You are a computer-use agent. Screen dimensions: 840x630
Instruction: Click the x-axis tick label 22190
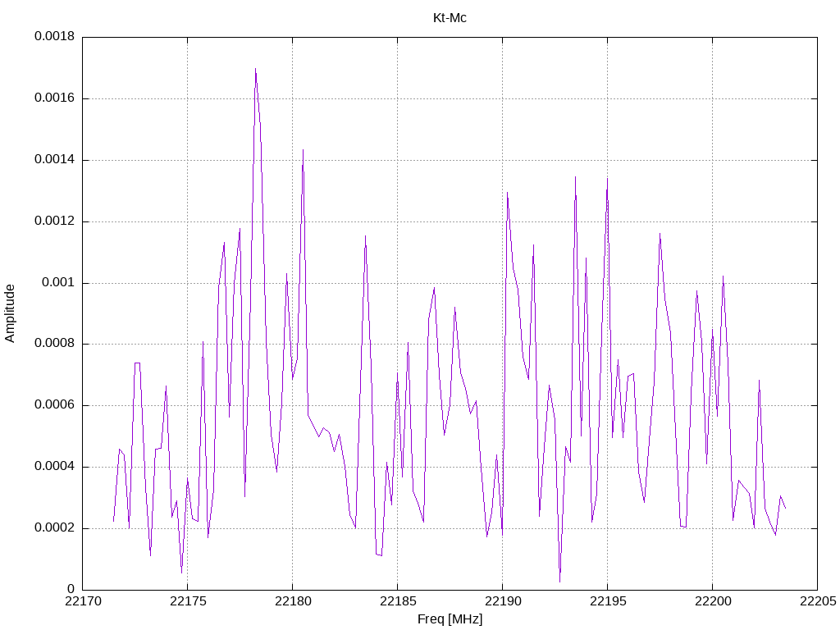[x=503, y=601]
